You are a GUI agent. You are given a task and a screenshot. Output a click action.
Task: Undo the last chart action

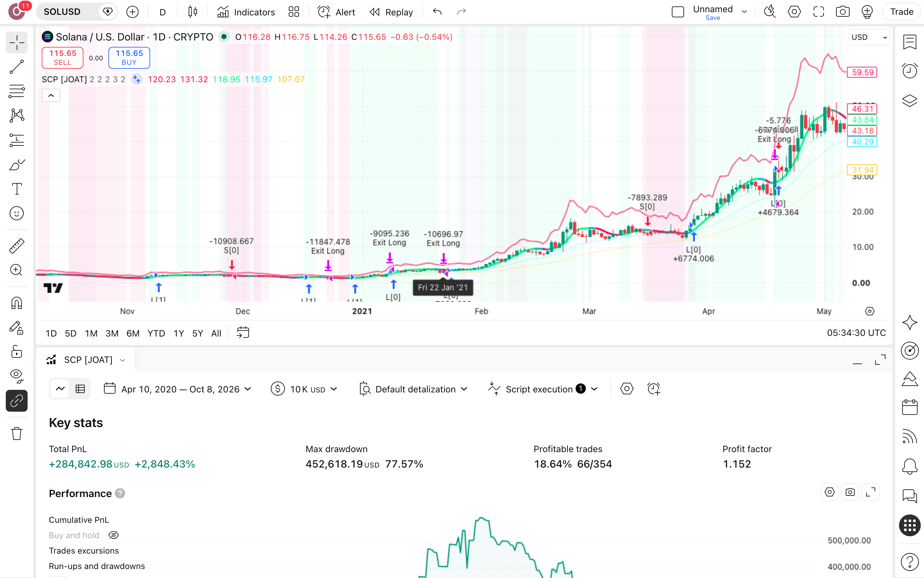437,12
